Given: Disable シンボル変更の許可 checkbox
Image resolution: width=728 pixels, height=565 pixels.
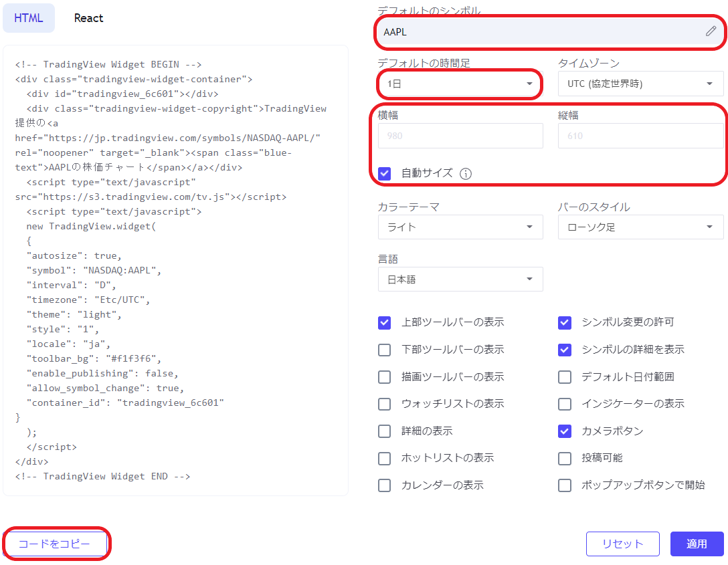Looking at the screenshot, I should point(564,322).
